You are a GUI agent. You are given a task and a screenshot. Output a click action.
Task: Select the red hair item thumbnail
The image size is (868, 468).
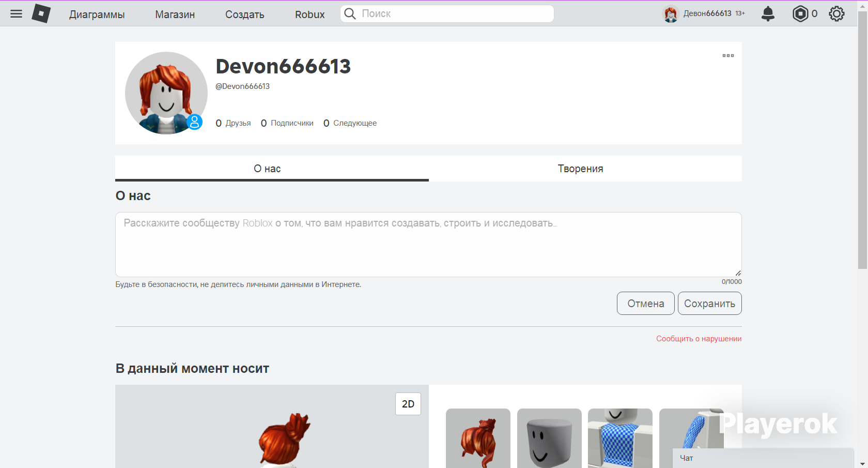pyautogui.click(x=478, y=439)
